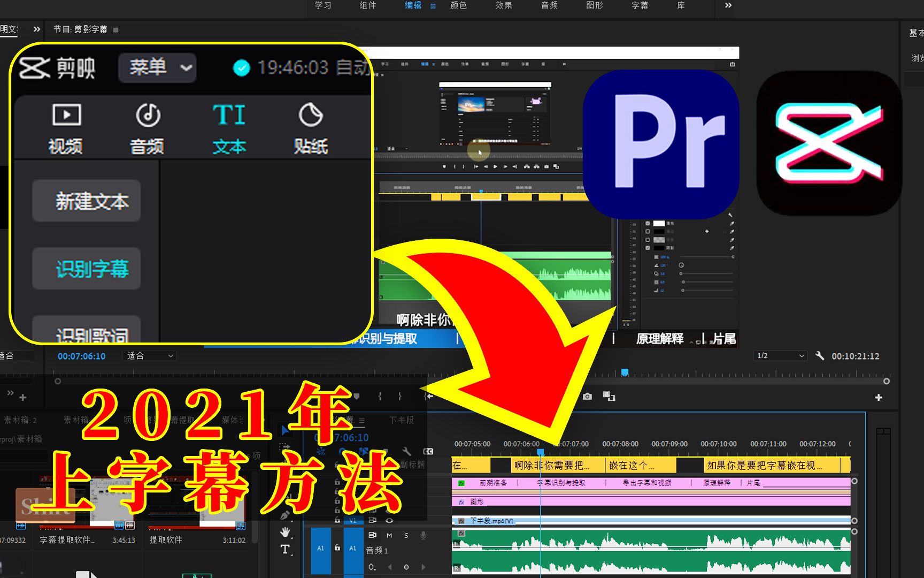Click the 音频 icon in 剪映 panel

[148, 115]
